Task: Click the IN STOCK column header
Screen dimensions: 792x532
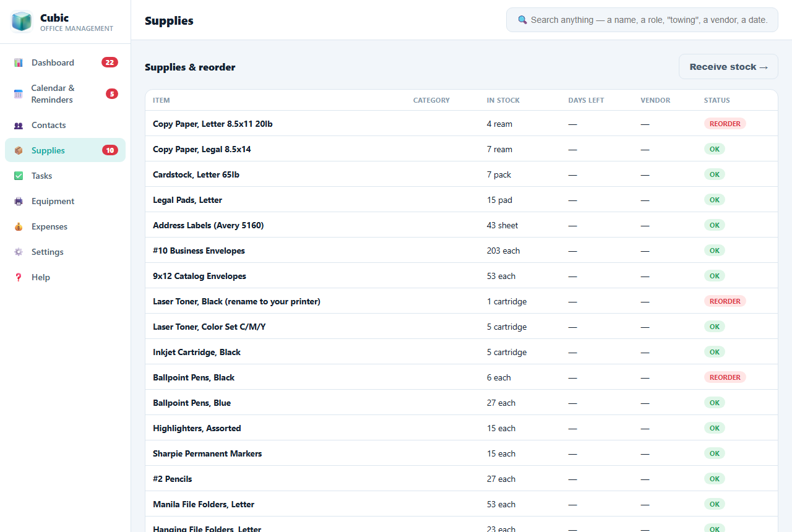Action: 503,100
